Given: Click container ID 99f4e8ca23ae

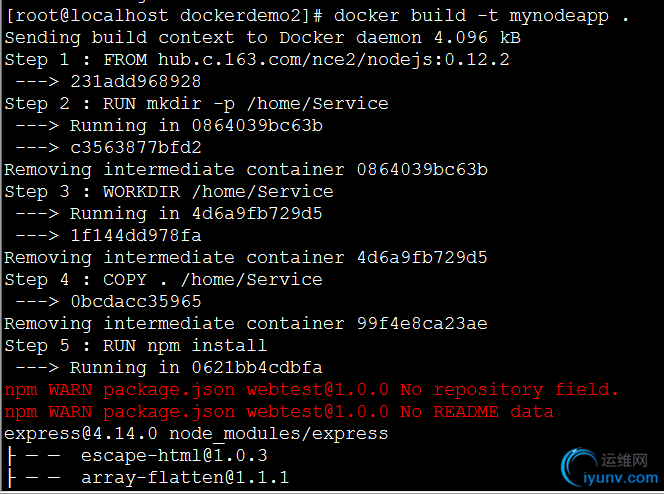Looking at the screenshot, I should click(422, 324).
